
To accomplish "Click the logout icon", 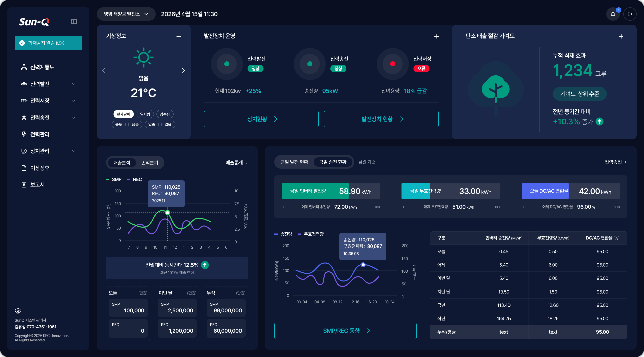I will point(630,14).
